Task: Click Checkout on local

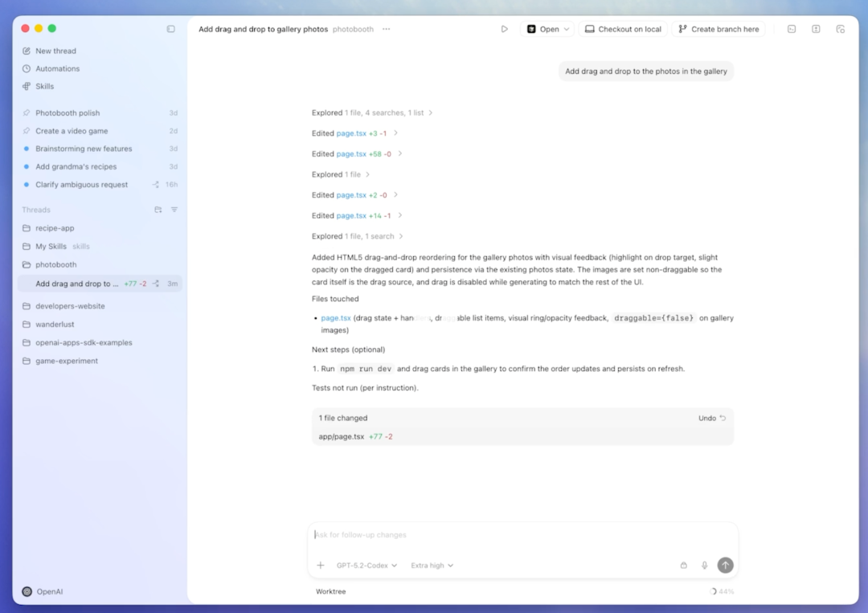Action: pyautogui.click(x=623, y=28)
